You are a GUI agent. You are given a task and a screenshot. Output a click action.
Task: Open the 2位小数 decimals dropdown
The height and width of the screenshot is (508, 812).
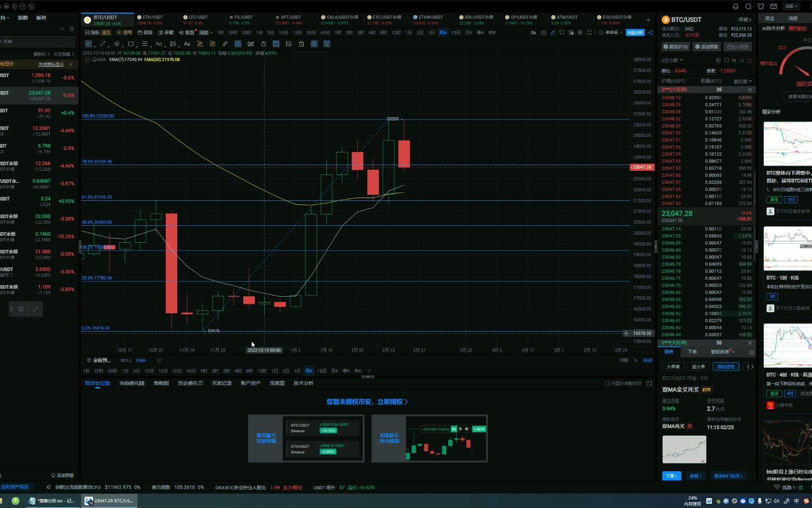672,60
